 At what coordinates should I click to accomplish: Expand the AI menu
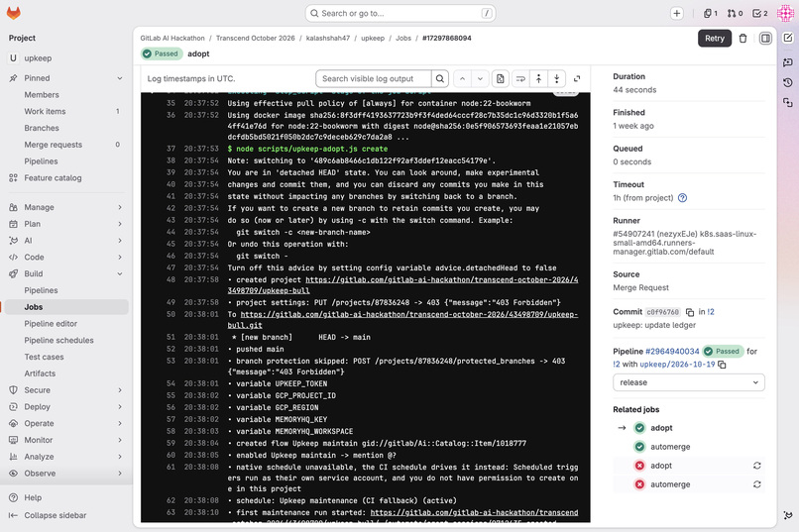(65, 241)
